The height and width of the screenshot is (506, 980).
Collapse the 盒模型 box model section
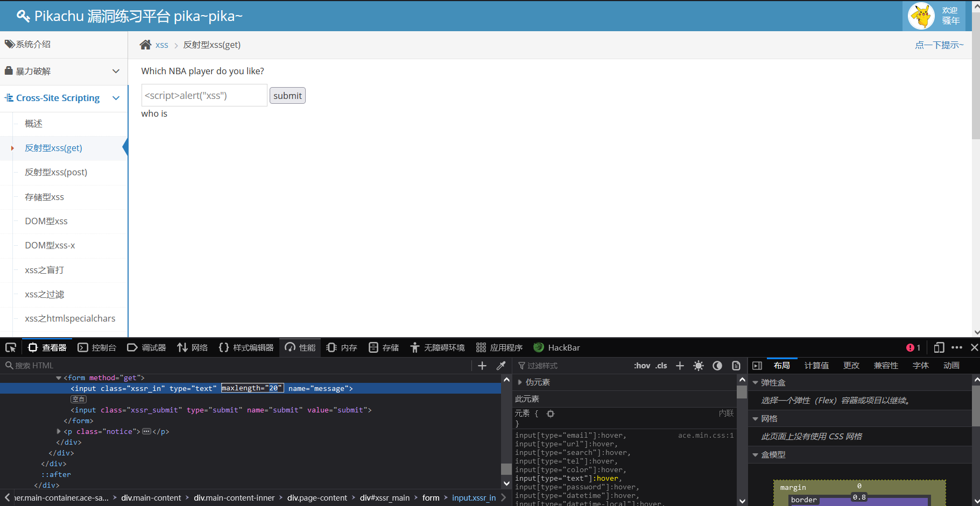pos(755,455)
